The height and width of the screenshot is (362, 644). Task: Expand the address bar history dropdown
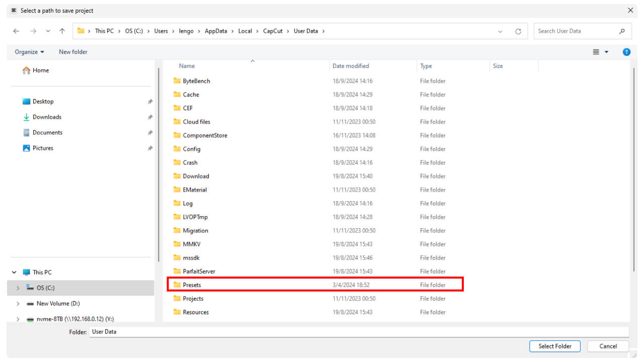[500, 31]
